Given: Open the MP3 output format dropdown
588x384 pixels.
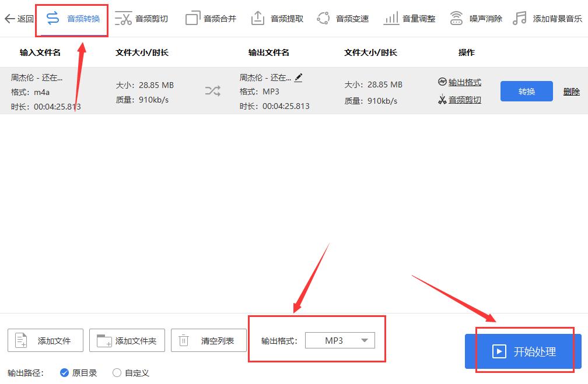Looking at the screenshot, I should (340, 340).
